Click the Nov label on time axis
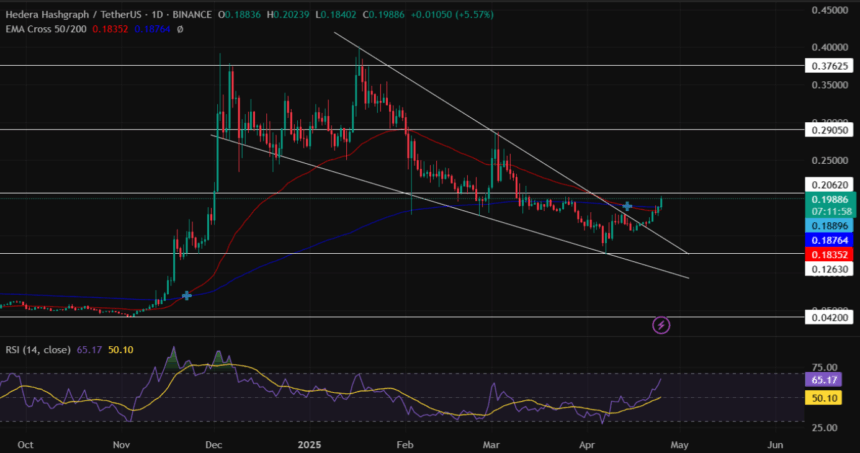 click(x=121, y=445)
